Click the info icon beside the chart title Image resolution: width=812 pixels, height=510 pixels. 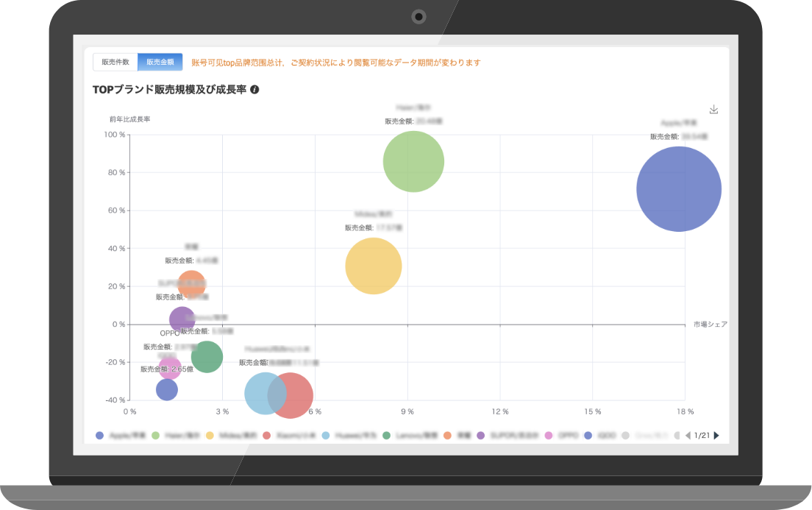click(x=254, y=90)
